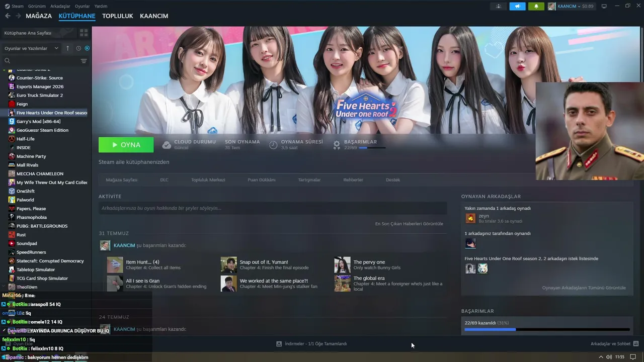Screen dimensions: 644x362
Task: Open the Destek link
Action: pos(393,179)
